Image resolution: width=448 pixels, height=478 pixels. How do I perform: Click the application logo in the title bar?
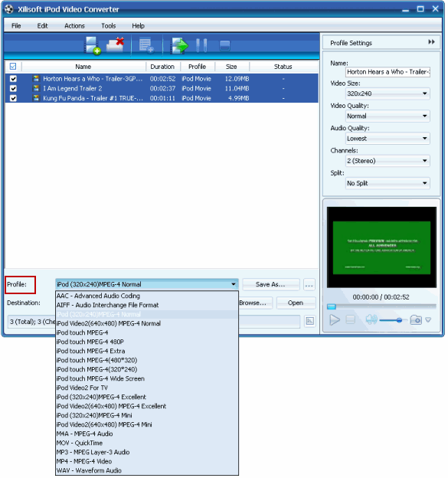click(9, 9)
